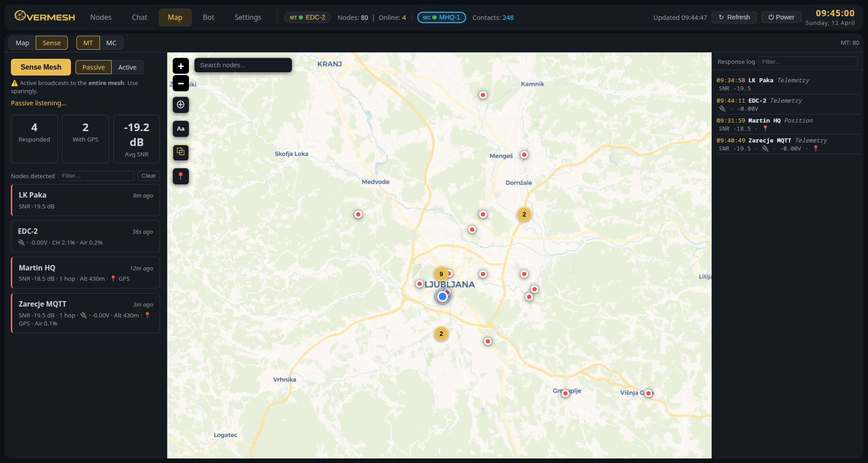Select the MT radio toggle
868x463 pixels.
tap(88, 43)
